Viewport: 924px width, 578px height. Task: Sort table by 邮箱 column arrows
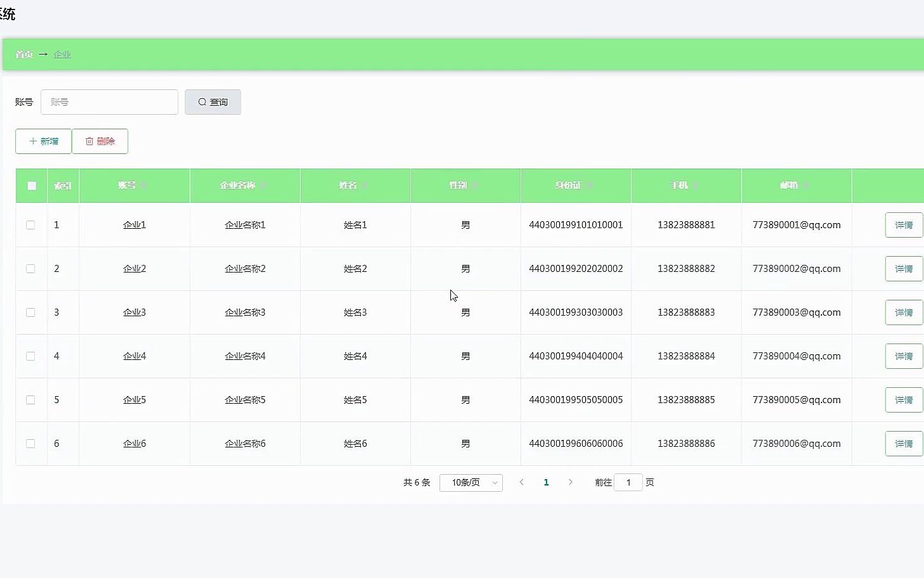805,186
